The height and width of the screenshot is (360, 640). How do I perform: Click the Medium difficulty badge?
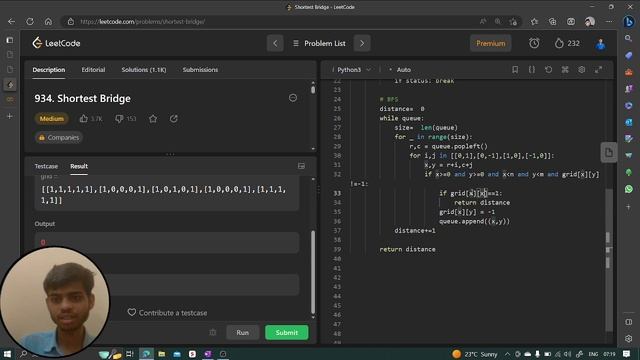click(52, 119)
